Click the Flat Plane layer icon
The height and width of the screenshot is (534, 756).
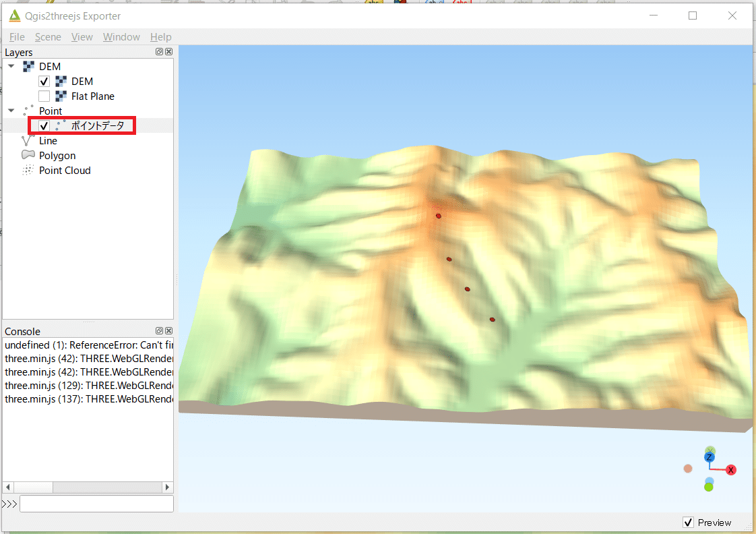[x=61, y=96]
